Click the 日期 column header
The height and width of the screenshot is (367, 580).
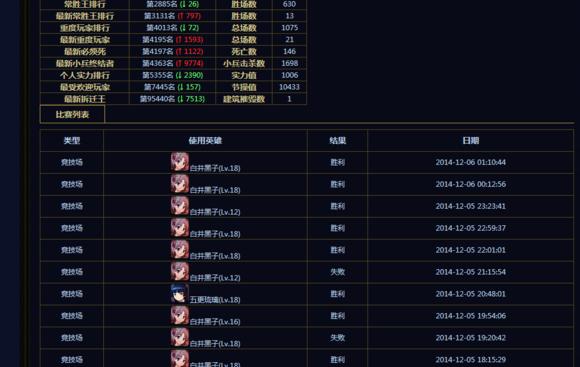click(471, 141)
